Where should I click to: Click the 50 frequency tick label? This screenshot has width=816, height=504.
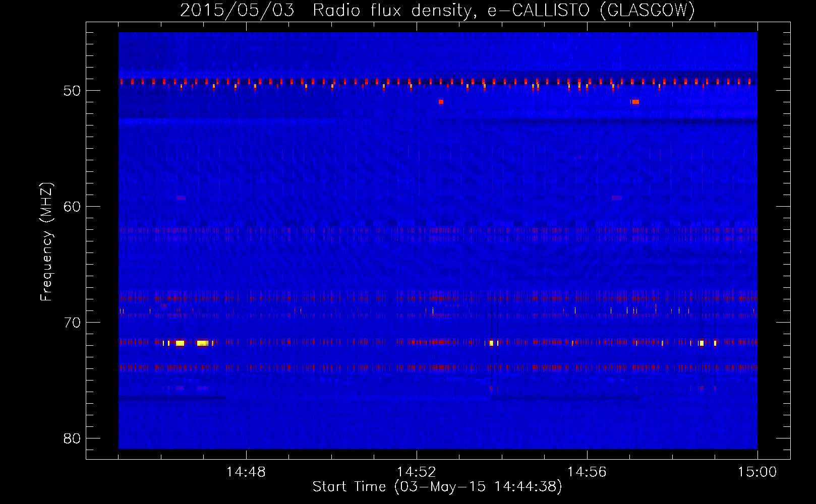pos(72,91)
